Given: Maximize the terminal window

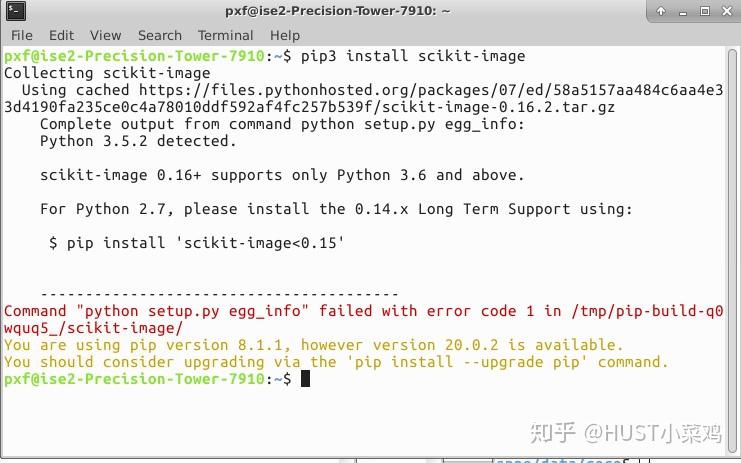Looking at the screenshot, I should click(x=705, y=11).
